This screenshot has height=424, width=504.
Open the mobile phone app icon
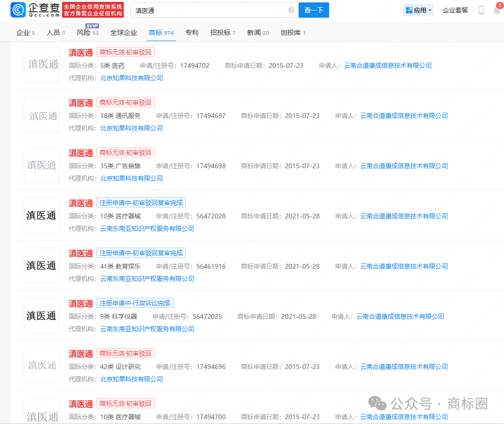click(481, 11)
